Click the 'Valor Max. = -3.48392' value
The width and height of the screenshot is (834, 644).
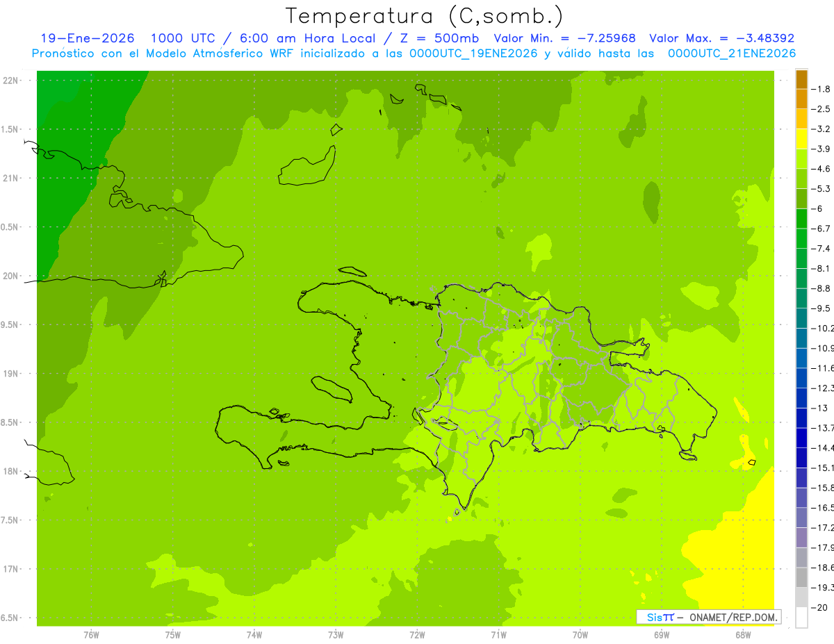(x=721, y=38)
